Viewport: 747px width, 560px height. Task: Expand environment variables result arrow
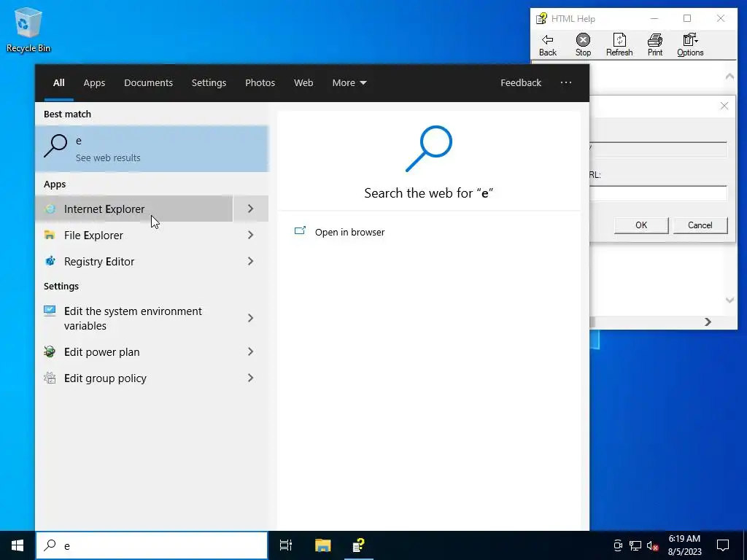click(x=251, y=318)
